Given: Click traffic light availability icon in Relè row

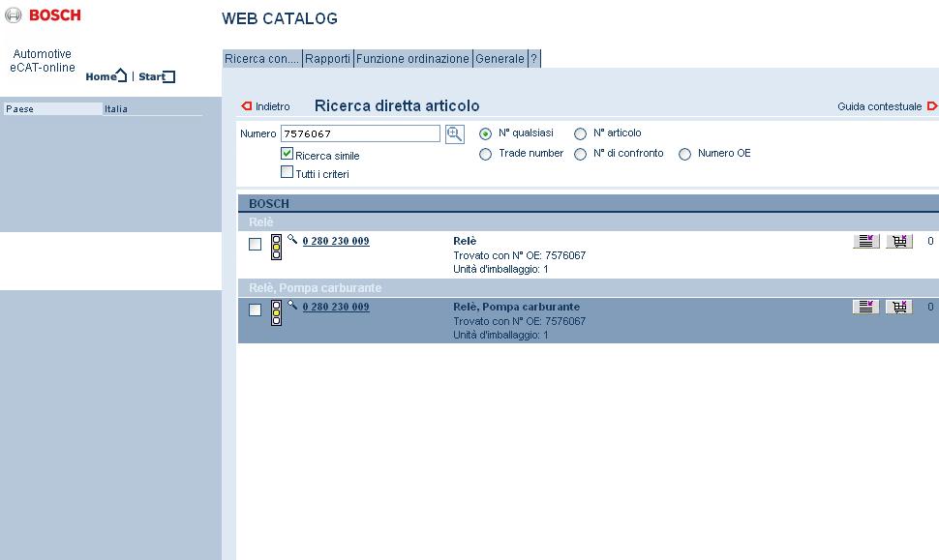Looking at the screenshot, I should tap(276, 247).
